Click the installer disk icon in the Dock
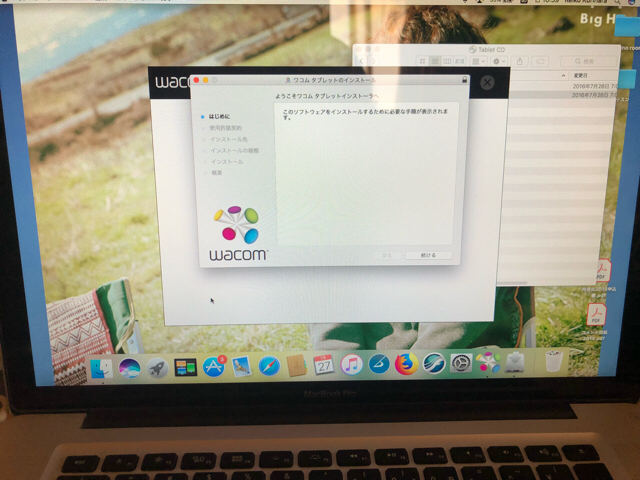Image resolution: width=640 pixels, height=480 pixels. [x=516, y=362]
